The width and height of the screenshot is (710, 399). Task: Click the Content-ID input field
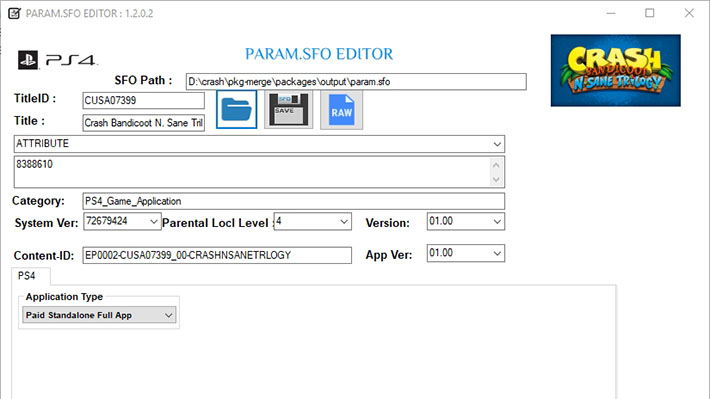[217, 255]
